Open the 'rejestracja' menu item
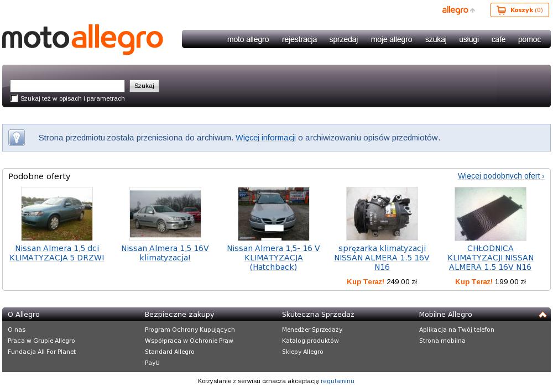This screenshot has width=553, height=392. pos(299,39)
